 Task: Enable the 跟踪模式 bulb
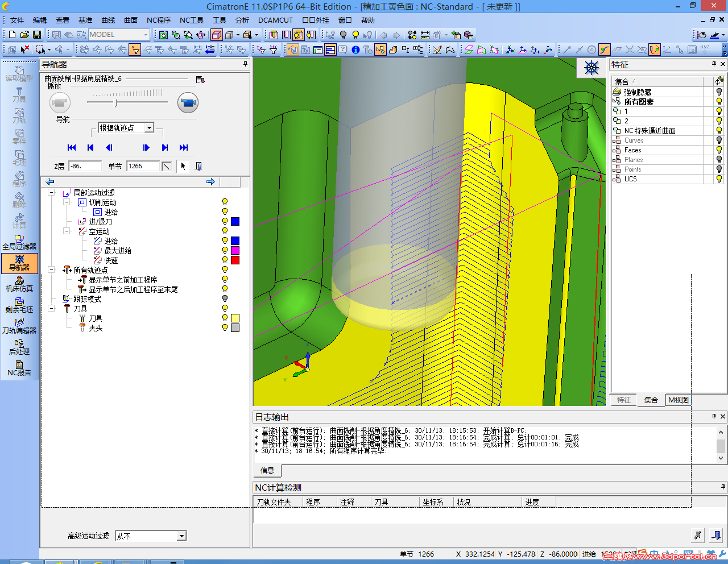(225, 299)
